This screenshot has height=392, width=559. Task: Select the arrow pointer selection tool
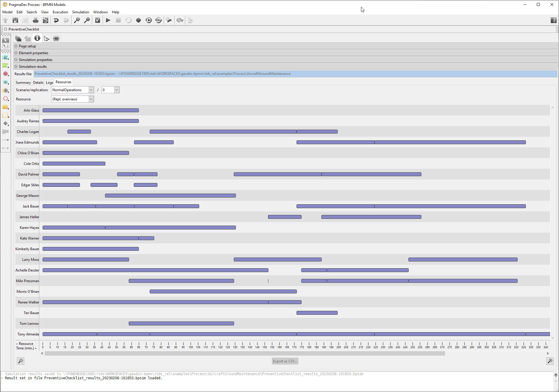(5, 40)
